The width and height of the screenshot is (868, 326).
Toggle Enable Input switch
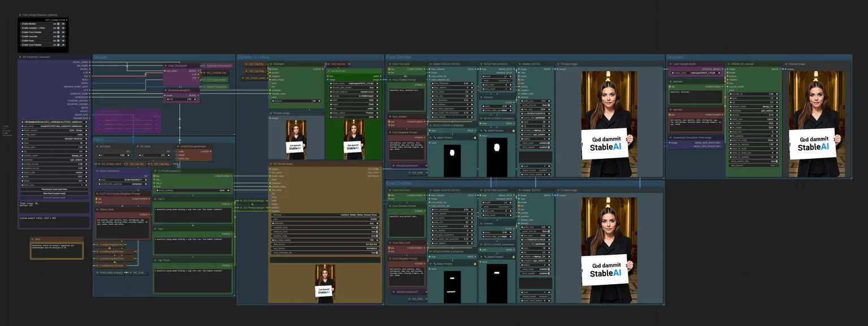[58, 41]
